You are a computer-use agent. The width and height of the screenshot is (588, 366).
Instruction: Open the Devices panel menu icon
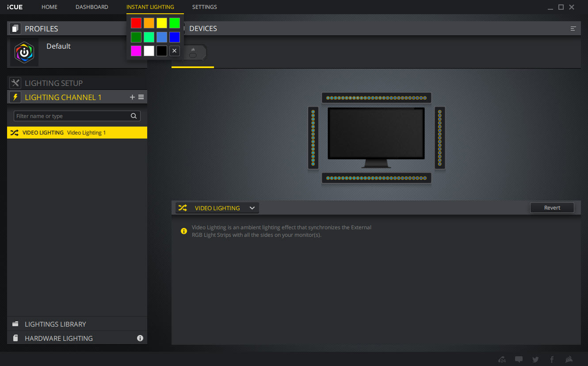point(573,29)
